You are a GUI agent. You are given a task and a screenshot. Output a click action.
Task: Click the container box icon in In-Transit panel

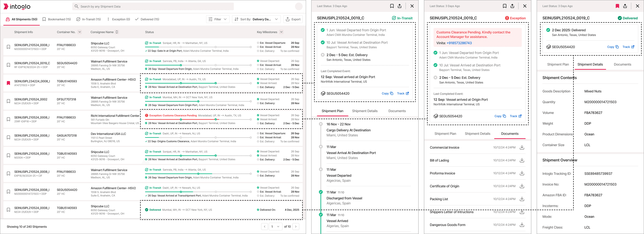click(x=323, y=93)
